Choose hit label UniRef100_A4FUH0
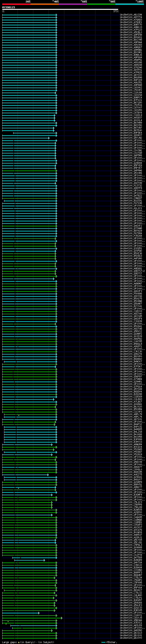The image size is (146, 644). pyautogui.click(x=131, y=259)
